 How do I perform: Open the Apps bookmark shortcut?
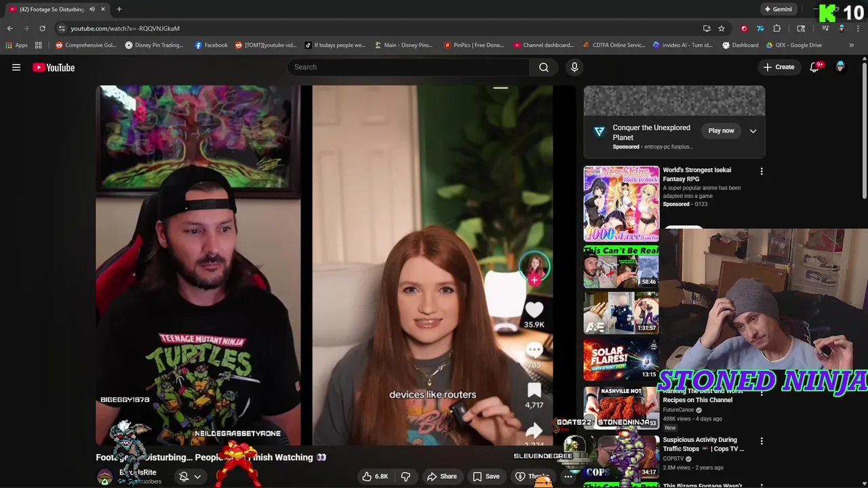(16, 45)
